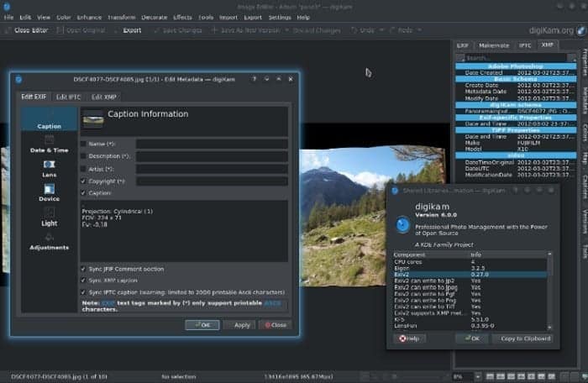Open the Metadata vertical sidebar tab
The height and width of the screenshot is (383, 588).
pos(585,100)
